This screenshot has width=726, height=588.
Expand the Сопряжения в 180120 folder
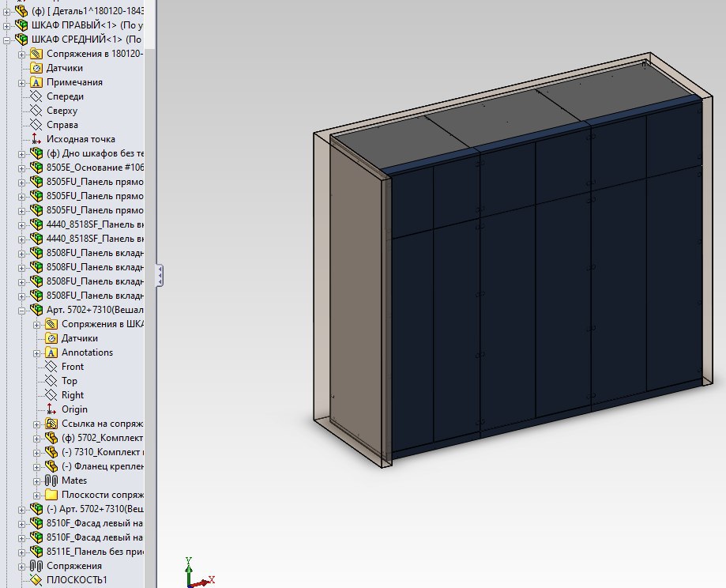click(22, 55)
